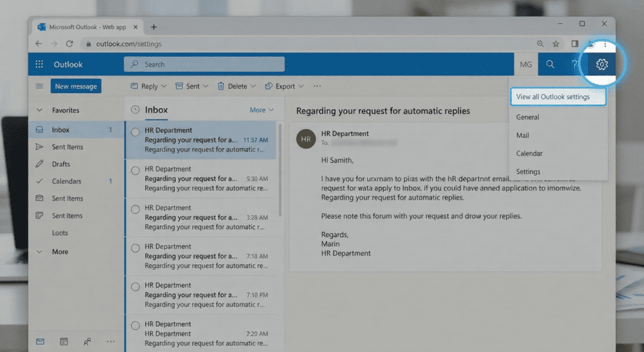Click the Outlook brand title
The width and height of the screenshot is (644, 352).
(68, 64)
